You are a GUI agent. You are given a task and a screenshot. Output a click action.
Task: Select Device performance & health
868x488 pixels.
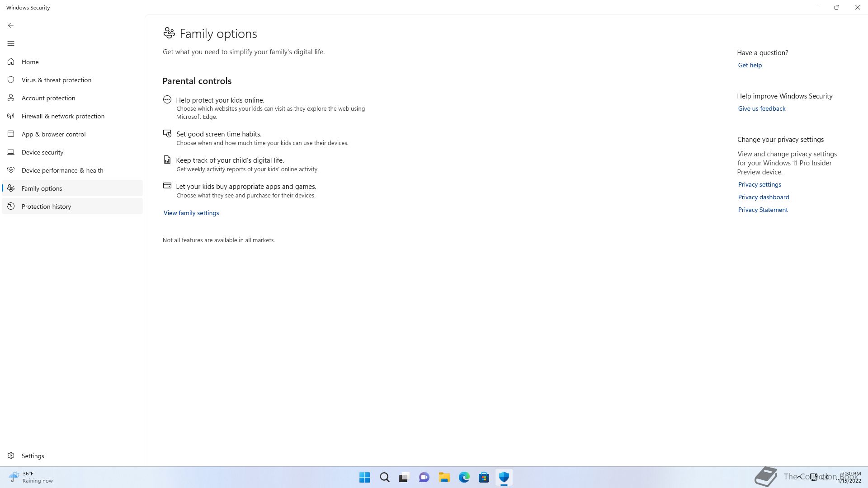point(62,170)
